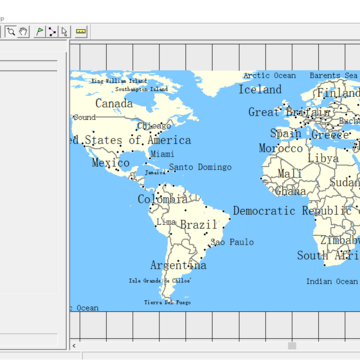360x360 pixels.
Task: Activate the route line drawing tool
Action: tap(52, 32)
